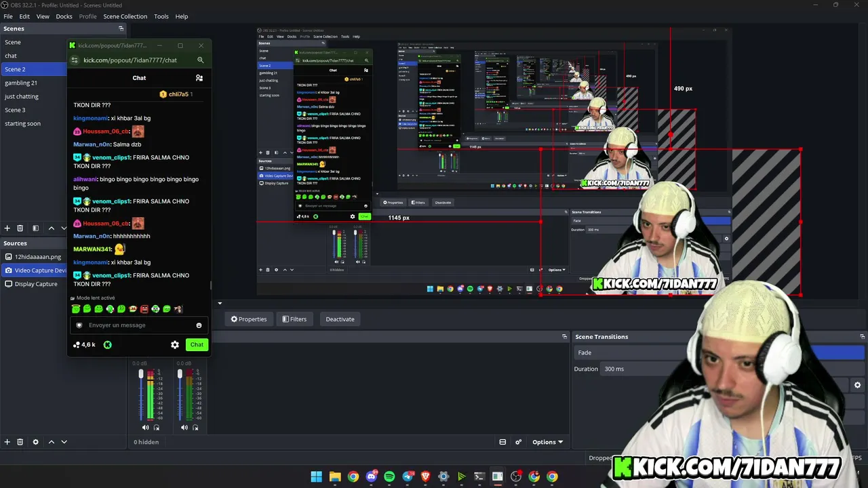Open advanced audio properties gear in mixer
This screenshot has width=868, height=488.
pyautogui.click(x=519, y=442)
